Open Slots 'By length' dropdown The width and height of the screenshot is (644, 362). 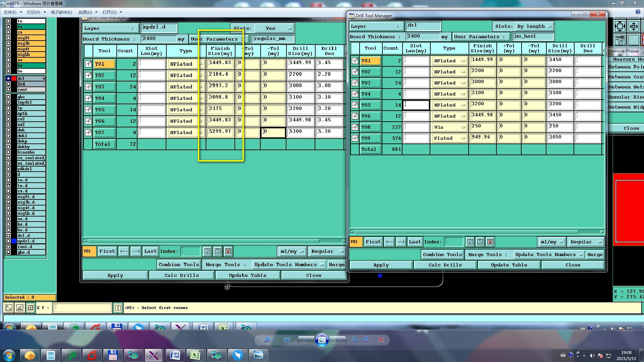(x=534, y=26)
